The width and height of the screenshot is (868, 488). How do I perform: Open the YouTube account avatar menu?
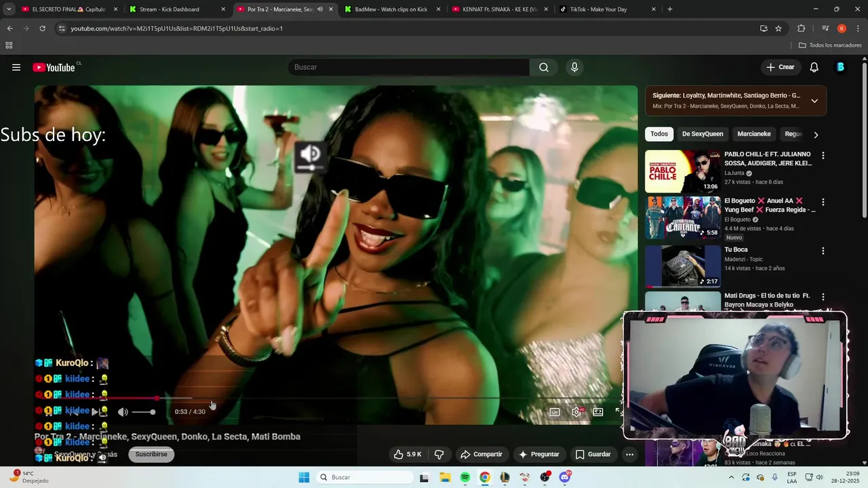point(840,67)
